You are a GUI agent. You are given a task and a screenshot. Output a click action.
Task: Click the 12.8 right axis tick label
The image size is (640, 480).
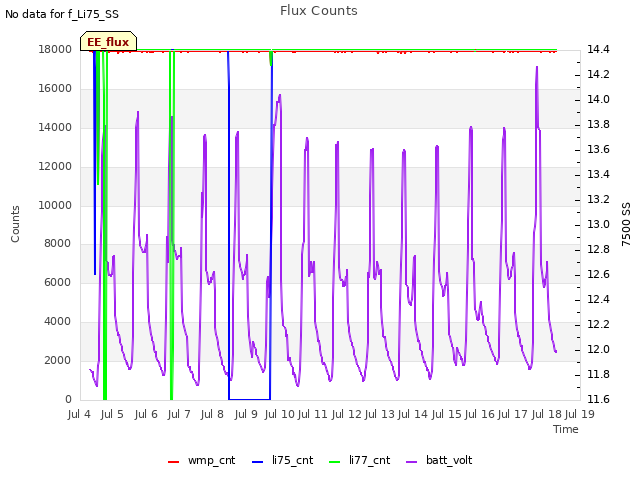[598, 249]
